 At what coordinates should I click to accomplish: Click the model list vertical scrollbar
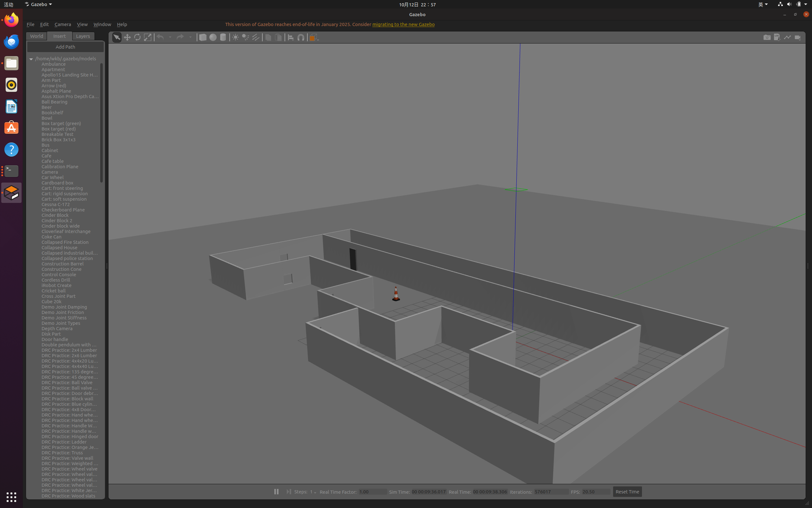101,123
